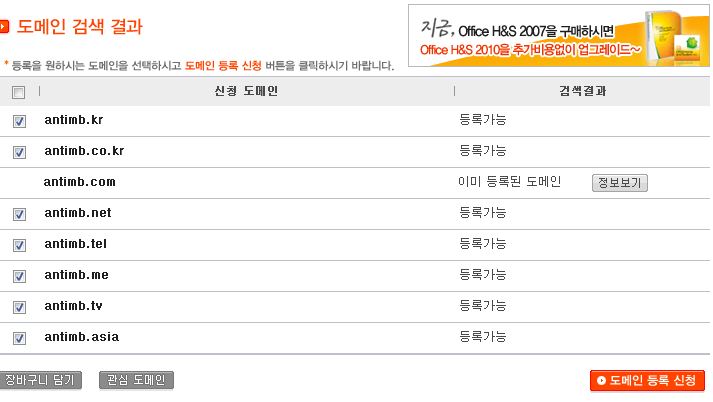This screenshot has width=713, height=402.
Task: Click the 관심 도메인 button
Action: (136, 380)
